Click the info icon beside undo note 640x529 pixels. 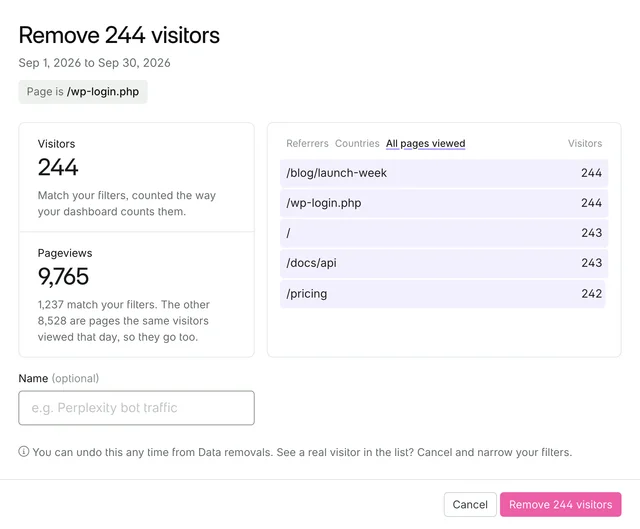[24, 451]
